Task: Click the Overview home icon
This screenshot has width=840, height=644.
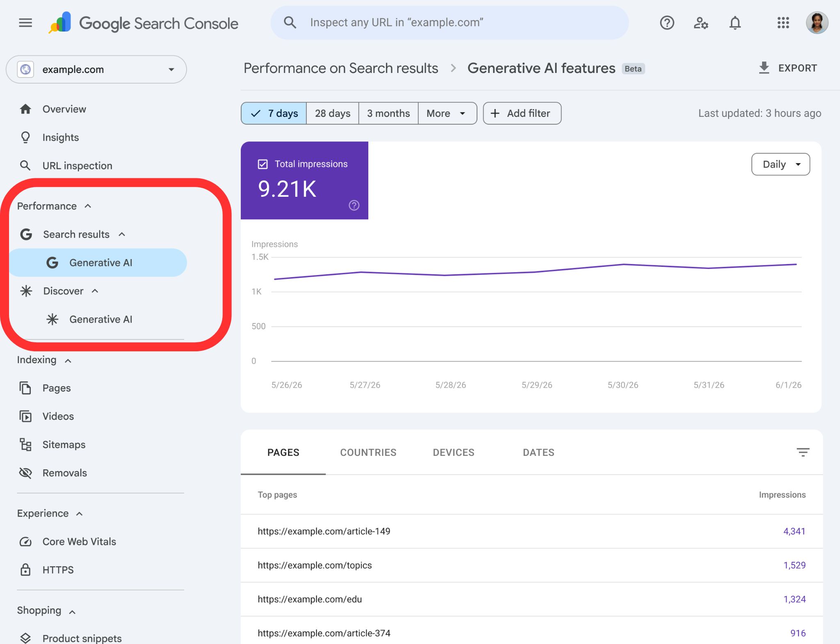Action: [25, 109]
